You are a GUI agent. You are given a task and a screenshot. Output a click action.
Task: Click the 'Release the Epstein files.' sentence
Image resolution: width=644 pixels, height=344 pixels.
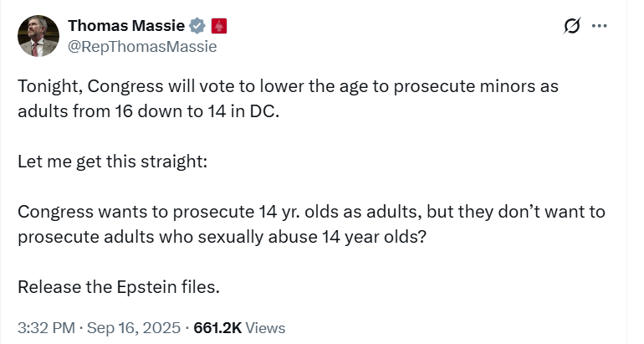point(119,287)
